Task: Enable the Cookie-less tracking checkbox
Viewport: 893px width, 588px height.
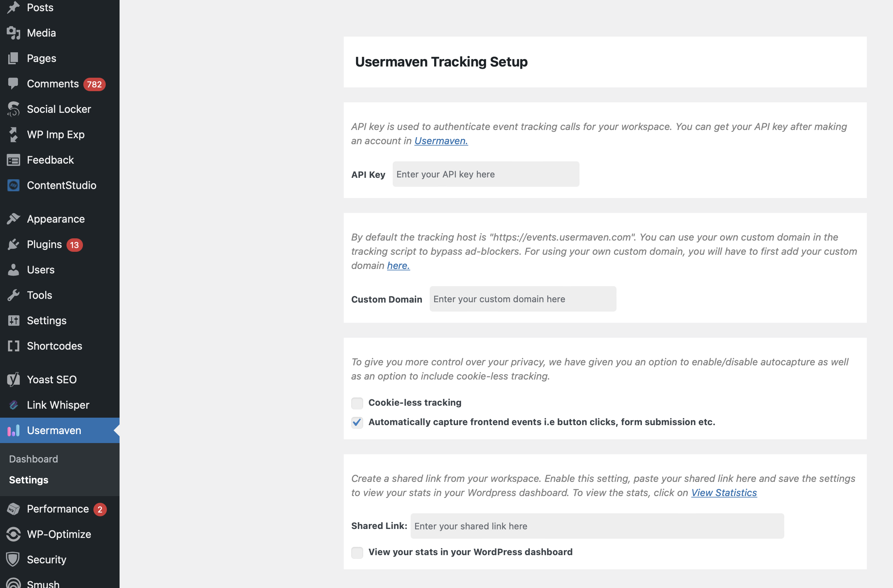Action: pos(357,403)
